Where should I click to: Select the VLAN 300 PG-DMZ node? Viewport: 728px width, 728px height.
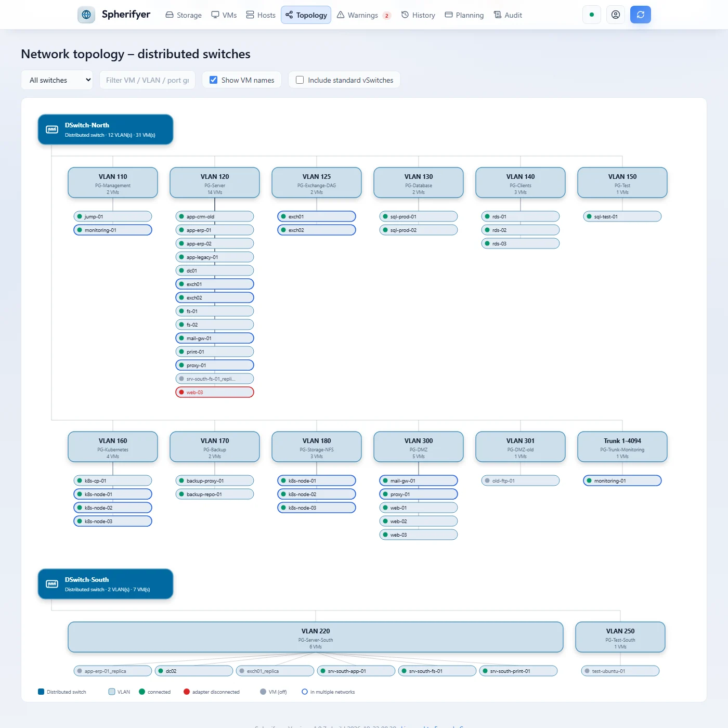click(419, 447)
